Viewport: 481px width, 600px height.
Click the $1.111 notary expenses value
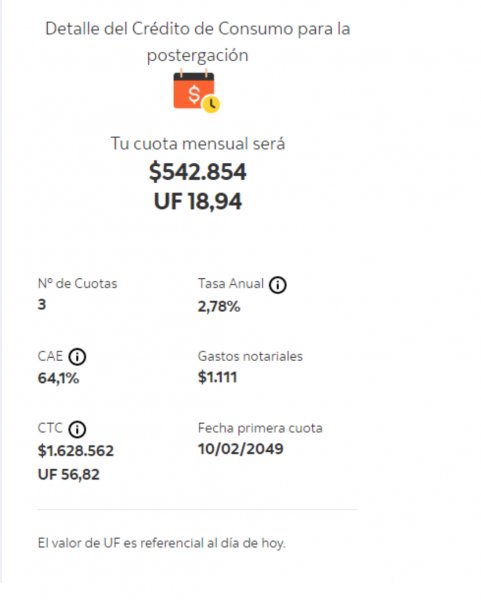click(217, 378)
